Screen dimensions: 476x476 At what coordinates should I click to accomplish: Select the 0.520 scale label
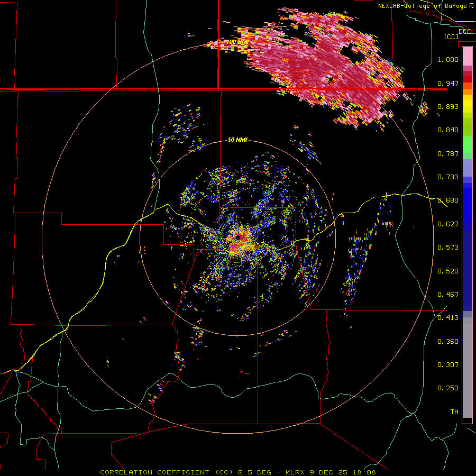coord(448,271)
